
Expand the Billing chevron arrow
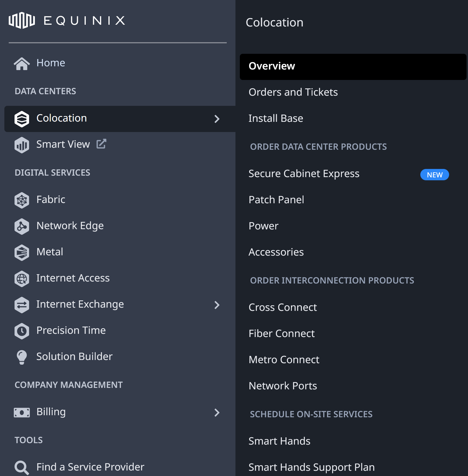(x=217, y=412)
